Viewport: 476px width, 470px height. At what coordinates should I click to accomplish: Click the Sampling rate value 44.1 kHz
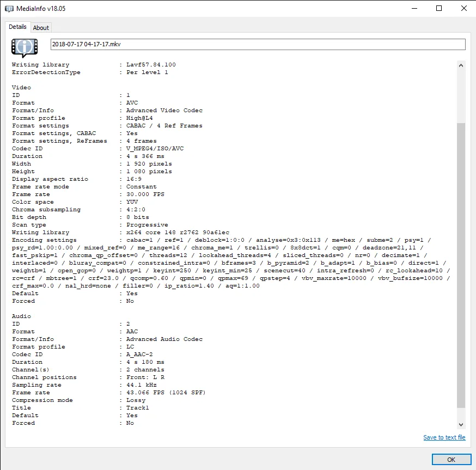tap(141, 384)
